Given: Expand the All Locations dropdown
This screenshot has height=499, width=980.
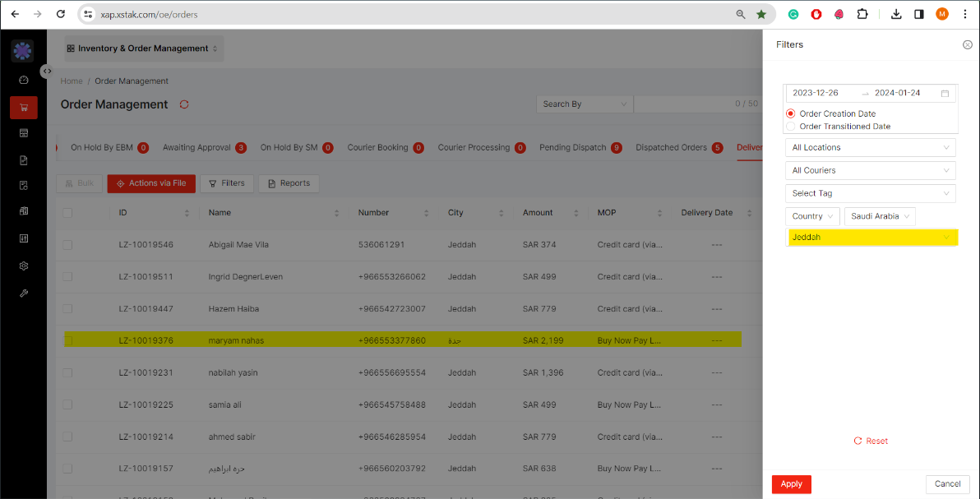Looking at the screenshot, I should click(x=870, y=148).
